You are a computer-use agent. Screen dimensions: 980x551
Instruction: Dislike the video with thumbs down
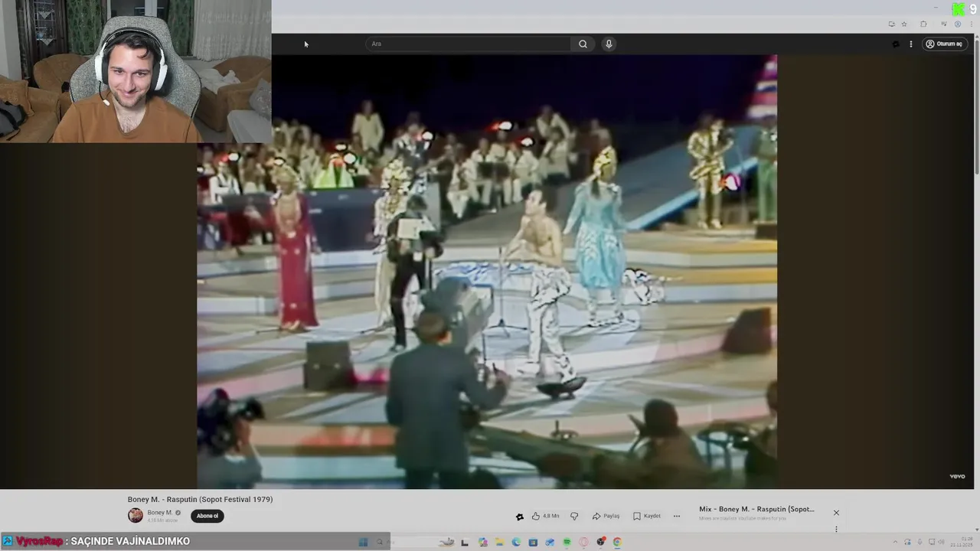[x=574, y=516]
